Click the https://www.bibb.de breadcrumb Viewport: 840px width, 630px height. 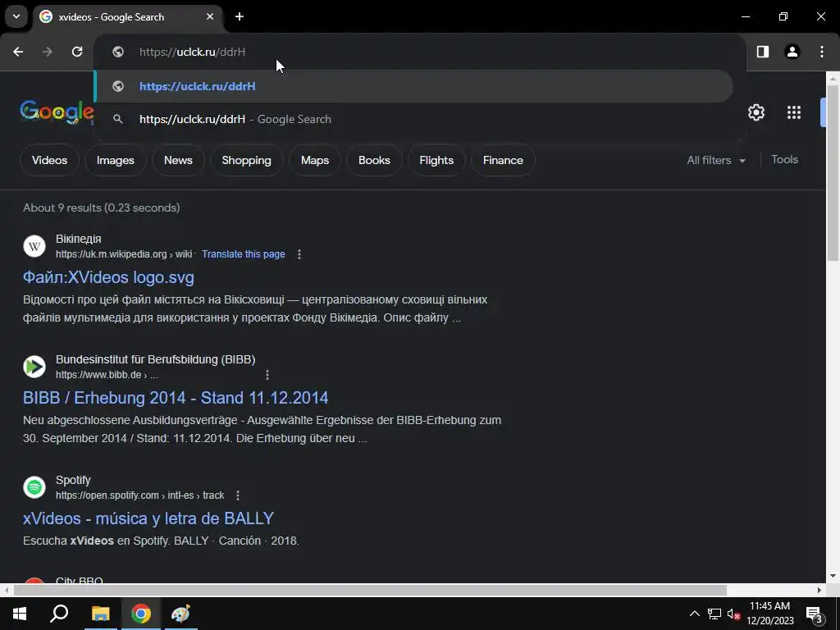(107, 375)
